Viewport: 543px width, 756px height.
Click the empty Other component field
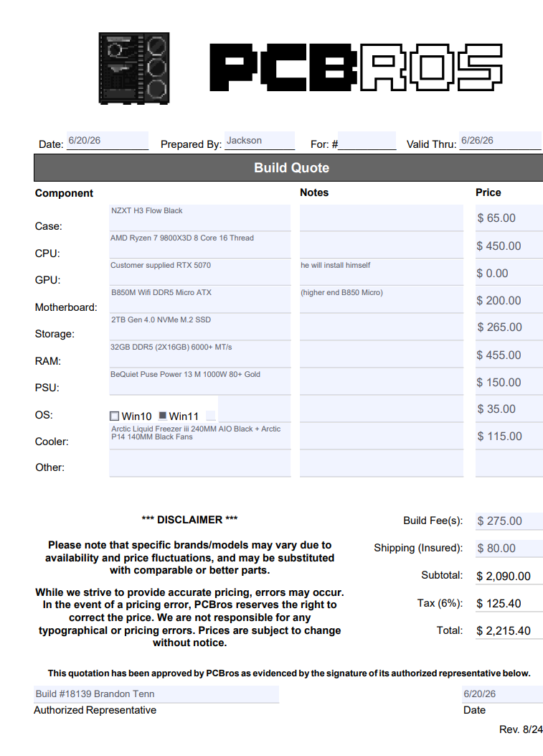200,463
